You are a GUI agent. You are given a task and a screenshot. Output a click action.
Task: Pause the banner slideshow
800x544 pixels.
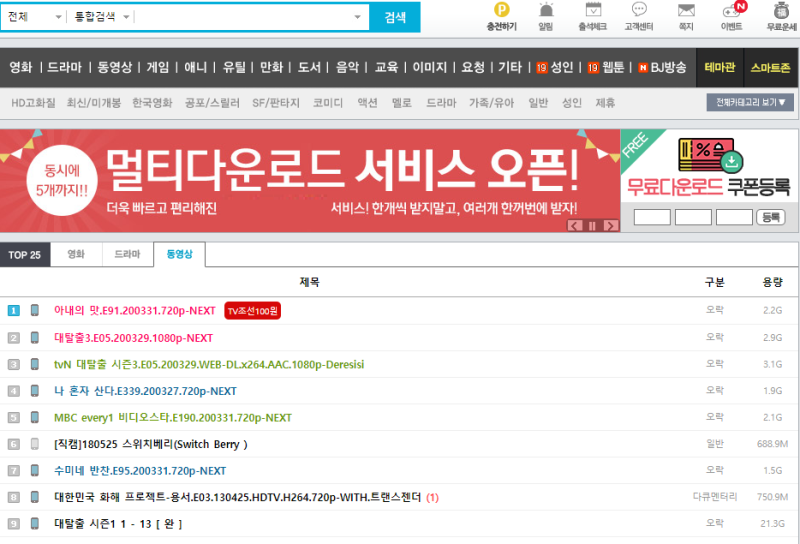592,226
